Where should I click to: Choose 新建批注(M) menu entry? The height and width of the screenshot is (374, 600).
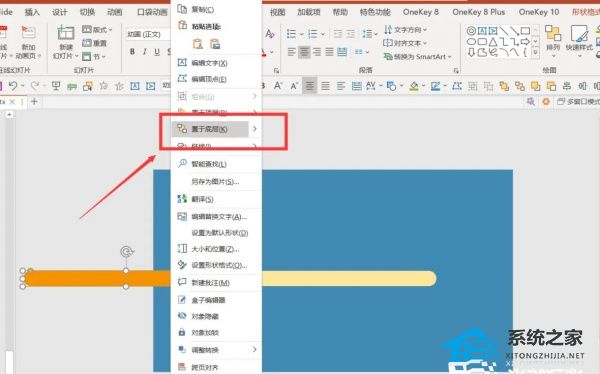point(216,283)
